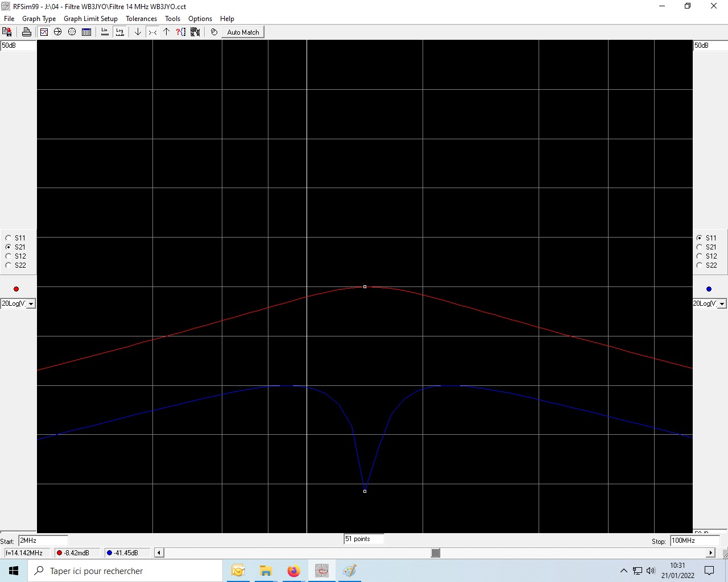The height and width of the screenshot is (582, 728).
Task: Click the network tray icon
Action: 638,571
